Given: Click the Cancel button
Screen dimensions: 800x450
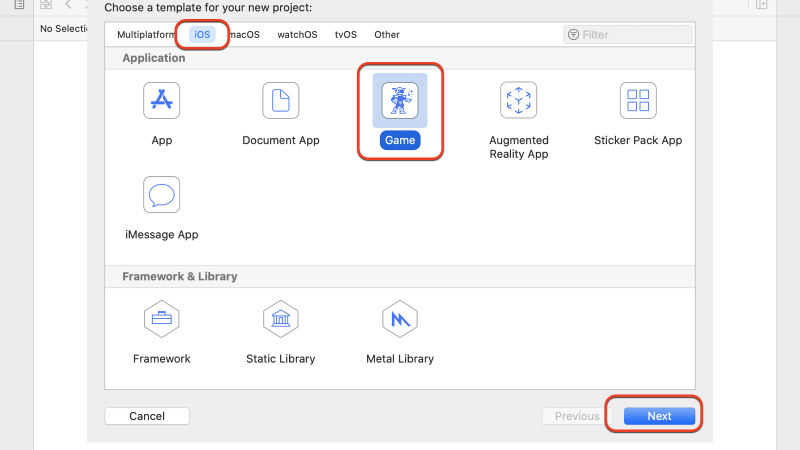Looking at the screenshot, I should [147, 416].
